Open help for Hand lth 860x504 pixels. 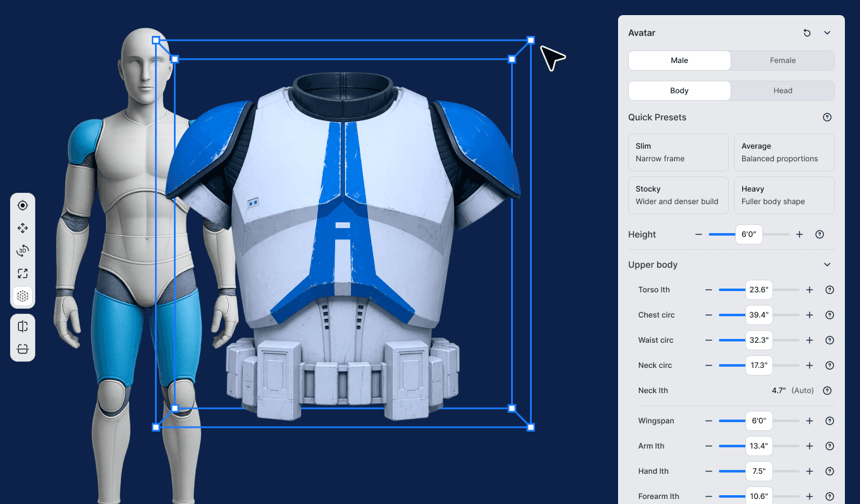(830, 471)
